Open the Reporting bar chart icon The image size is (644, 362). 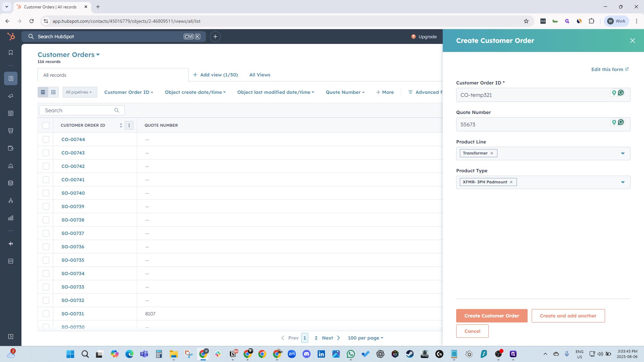(11, 218)
